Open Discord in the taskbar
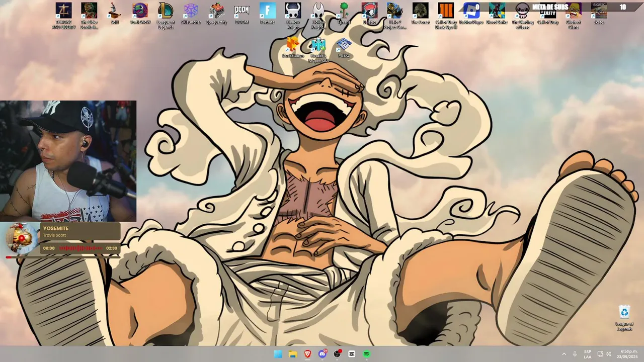644x362 pixels. tap(323, 354)
